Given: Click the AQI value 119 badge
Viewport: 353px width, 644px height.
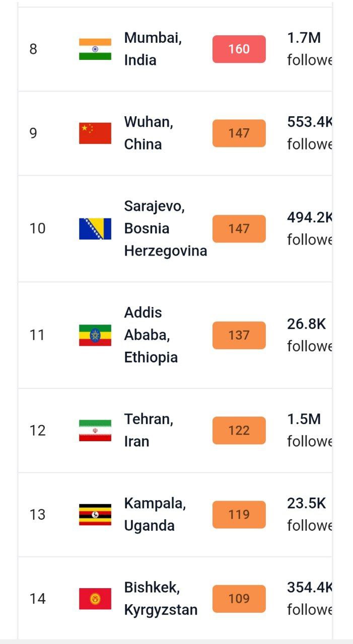Looking at the screenshot, I should click(239, 515).
